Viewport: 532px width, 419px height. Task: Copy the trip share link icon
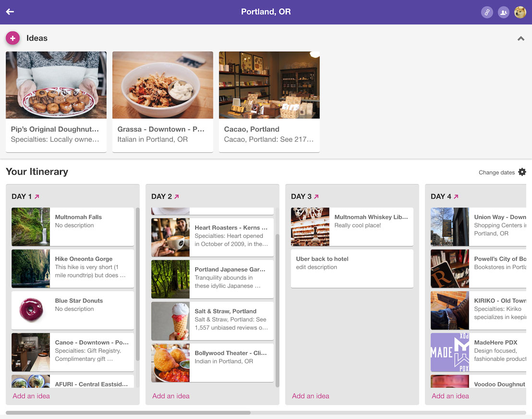[487, 12]
